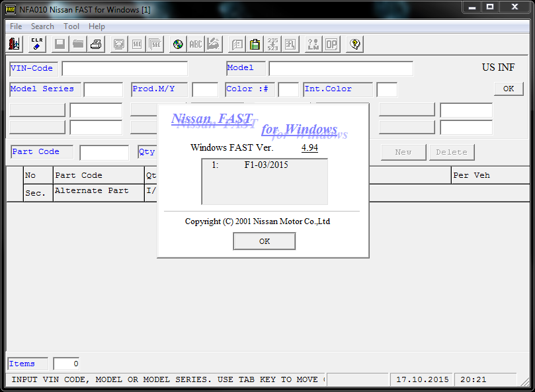Click the Prod.M/Y input field
535x392 pixels.
coord(205,90)
